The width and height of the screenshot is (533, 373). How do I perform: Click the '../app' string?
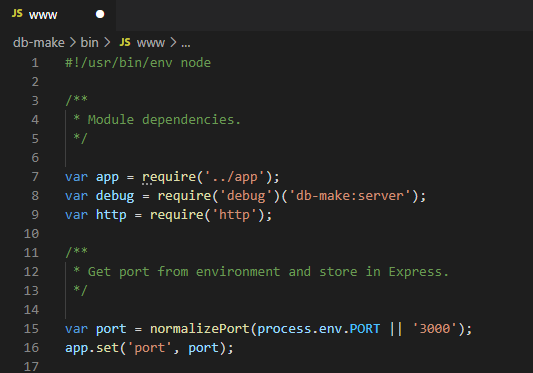pos(234,177)
